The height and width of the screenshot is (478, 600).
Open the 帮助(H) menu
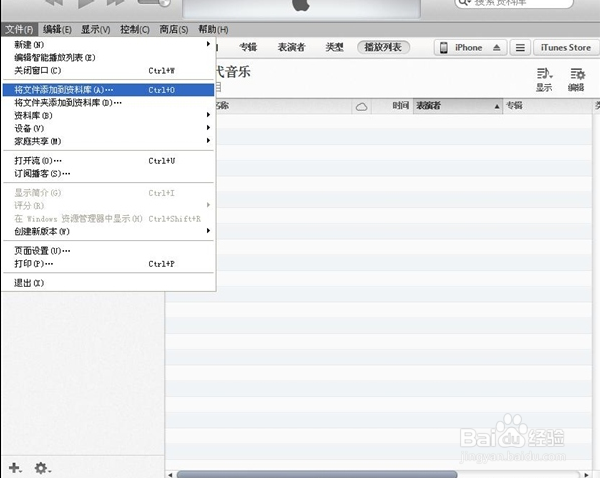click(213, 29)
